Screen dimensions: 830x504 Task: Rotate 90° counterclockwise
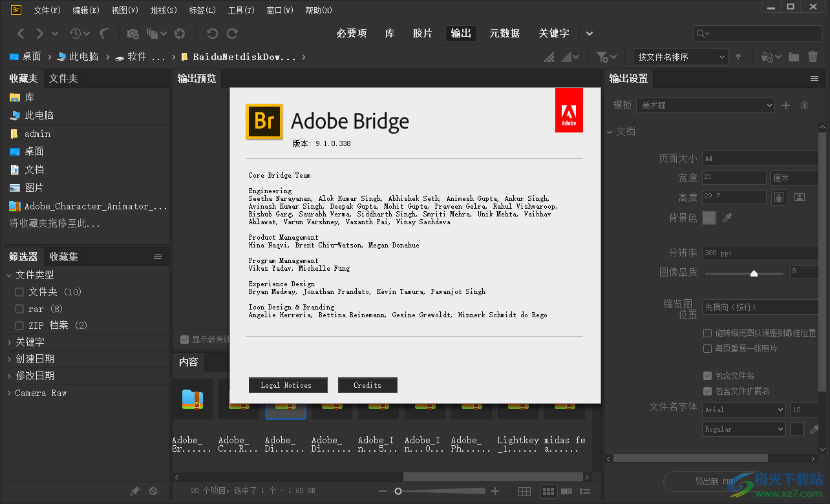click(x=212, y=34)
